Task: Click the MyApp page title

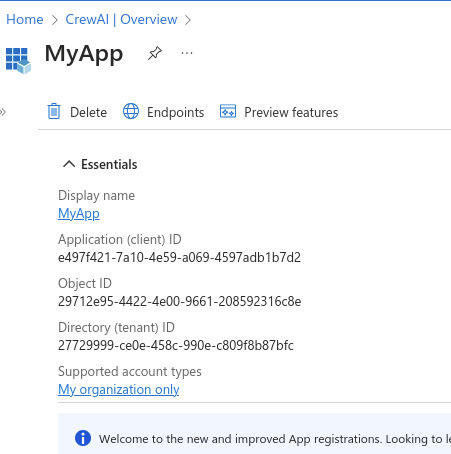Action: [x=84, y=54]
